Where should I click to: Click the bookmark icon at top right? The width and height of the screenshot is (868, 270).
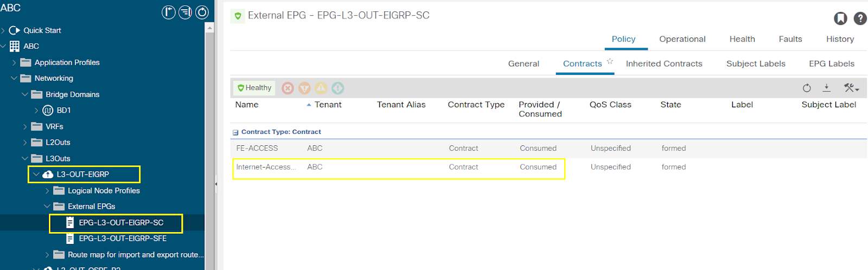(x=840, y=18)
